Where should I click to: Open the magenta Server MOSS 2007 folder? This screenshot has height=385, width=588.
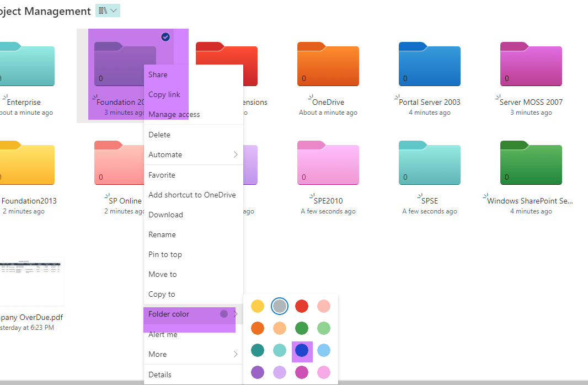pyautogui.click(x=531, y=64)
